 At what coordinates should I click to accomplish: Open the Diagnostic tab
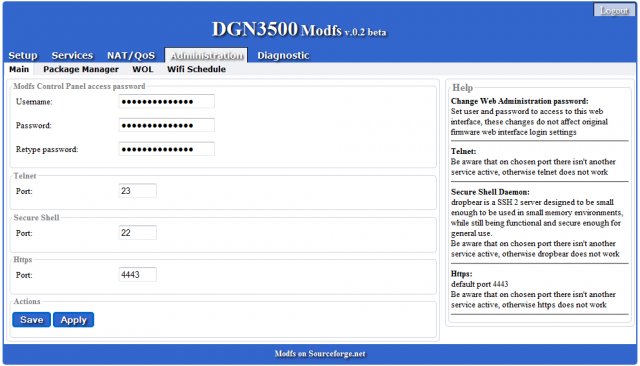point(283,55)
